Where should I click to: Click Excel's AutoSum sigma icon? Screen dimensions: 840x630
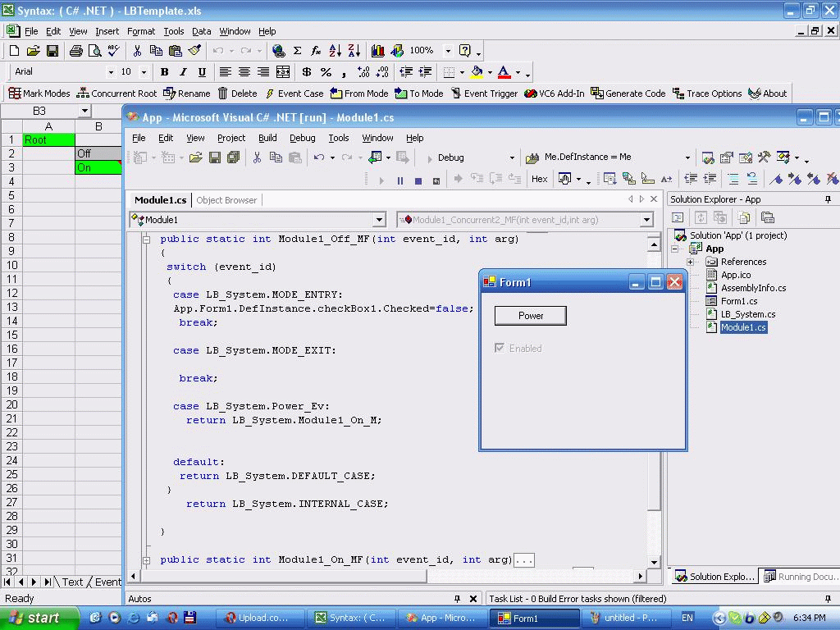click(x=297, y=51)
